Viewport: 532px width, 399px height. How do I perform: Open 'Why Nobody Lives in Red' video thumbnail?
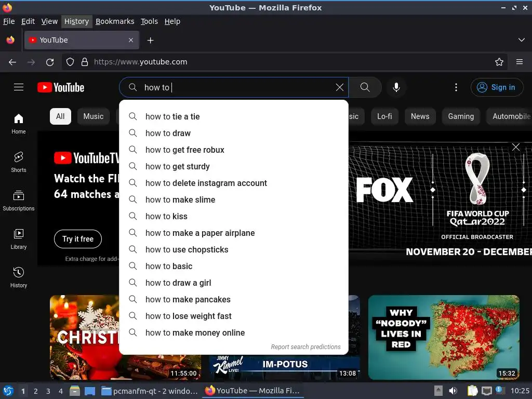[x=444, y=337]
